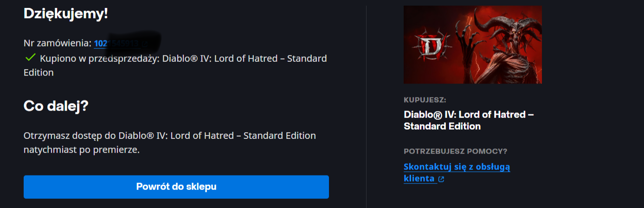The width and height of the screenshot is (644, 208).
Task: Click the "KUPUJESZ:" label
Action: [x=425, y=100]
